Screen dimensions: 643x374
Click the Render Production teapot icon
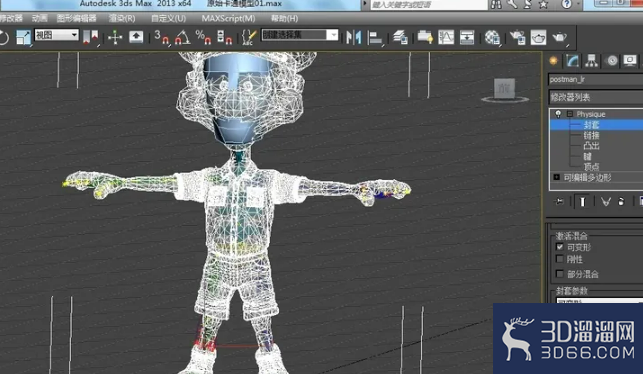pos(559,37)
